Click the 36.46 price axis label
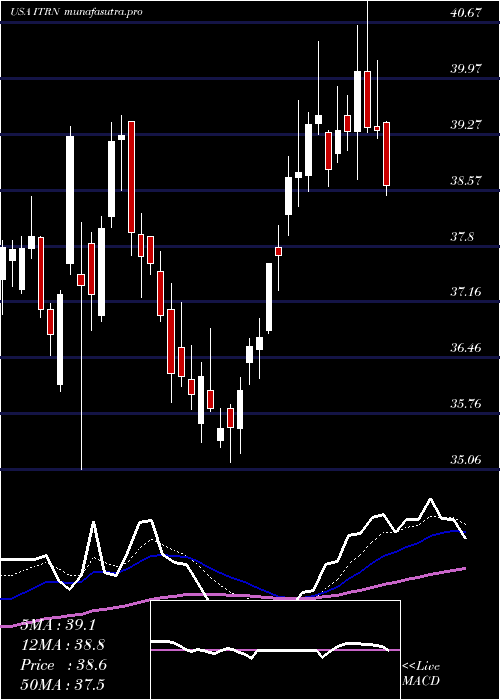 tap(466, 348)
